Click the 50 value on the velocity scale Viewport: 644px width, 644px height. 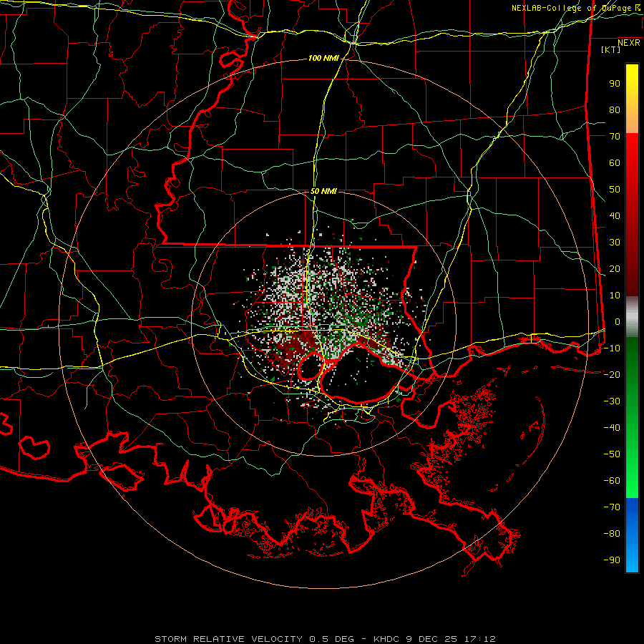(615, 190)
